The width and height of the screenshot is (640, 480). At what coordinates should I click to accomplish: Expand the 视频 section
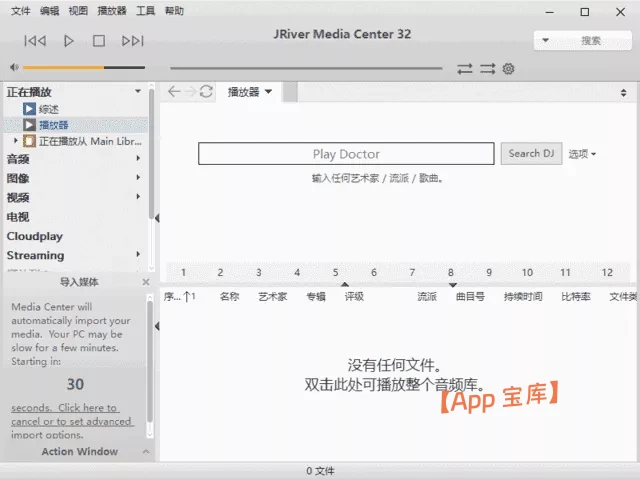click(138, 197)
